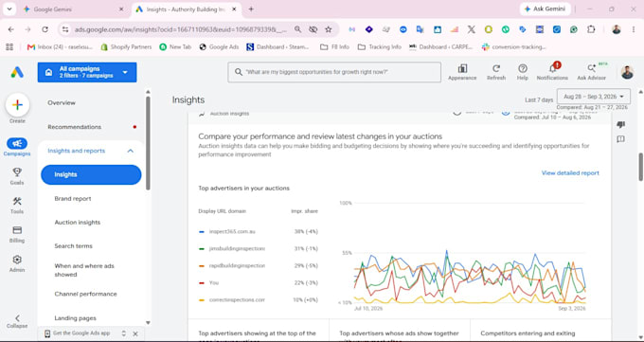Viewport: 644px width, 342px height.
Task: Click the magnifier icon in the Ads search box
Action: click(x=239, y=72)
